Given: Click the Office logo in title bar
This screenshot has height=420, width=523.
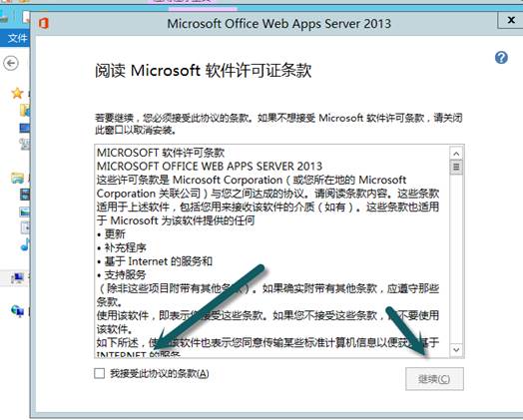Looking at the screenshot, I should [43, 23].
